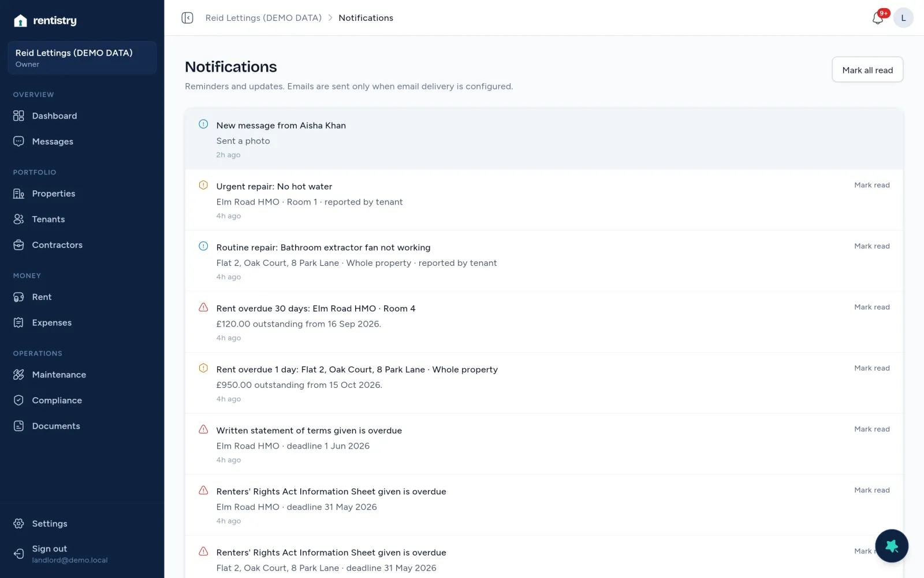Mark read the Written statement of terms notification
This screenshot has width=924, height=578.
coord(872,429)
